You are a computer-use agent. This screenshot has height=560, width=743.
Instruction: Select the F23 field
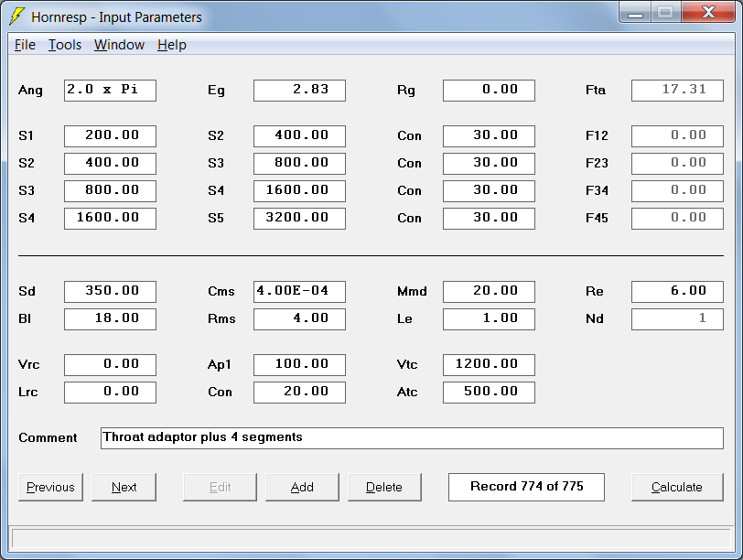click(x=678, y=164)
